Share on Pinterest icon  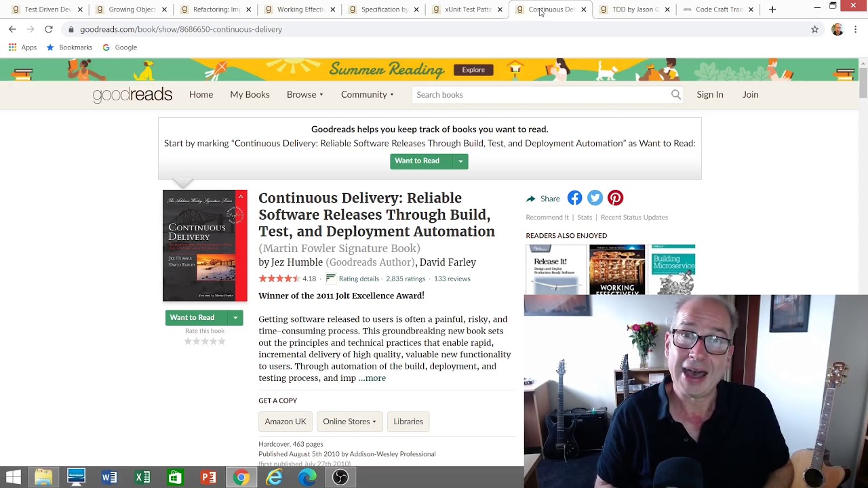coord(616,198)
